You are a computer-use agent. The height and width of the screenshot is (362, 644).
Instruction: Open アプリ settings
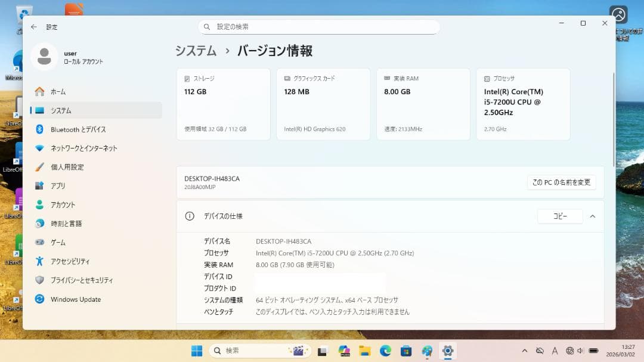[x=96, y=185]
